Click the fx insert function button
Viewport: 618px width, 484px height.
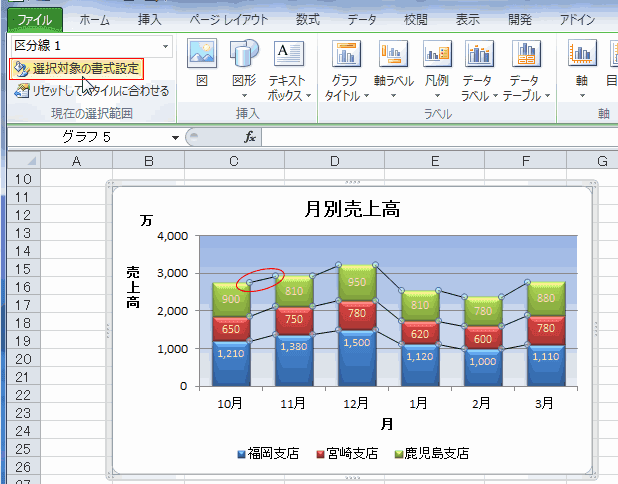250,137
